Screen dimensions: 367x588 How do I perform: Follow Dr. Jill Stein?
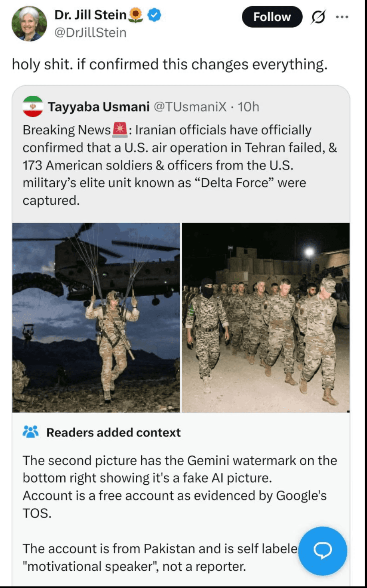(272, 17)
